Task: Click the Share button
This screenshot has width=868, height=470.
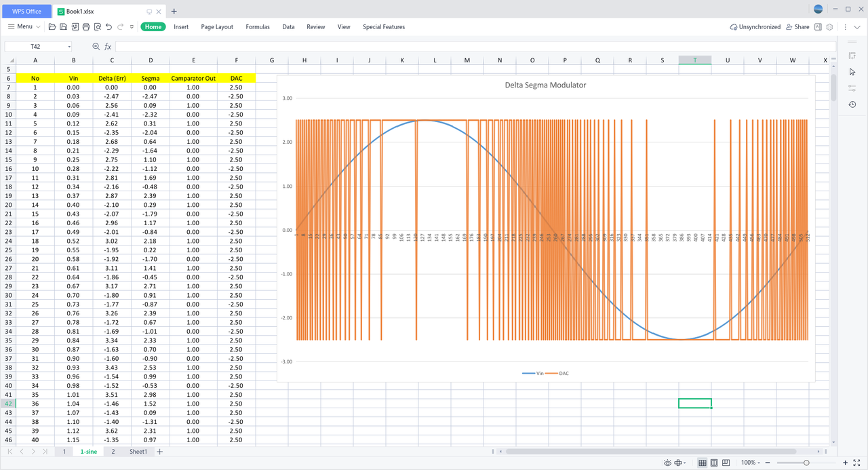Action: (797, 27)
